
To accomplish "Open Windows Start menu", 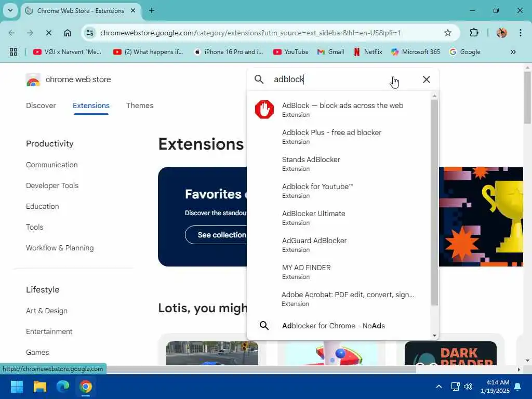I will click(x=17, y=387).
